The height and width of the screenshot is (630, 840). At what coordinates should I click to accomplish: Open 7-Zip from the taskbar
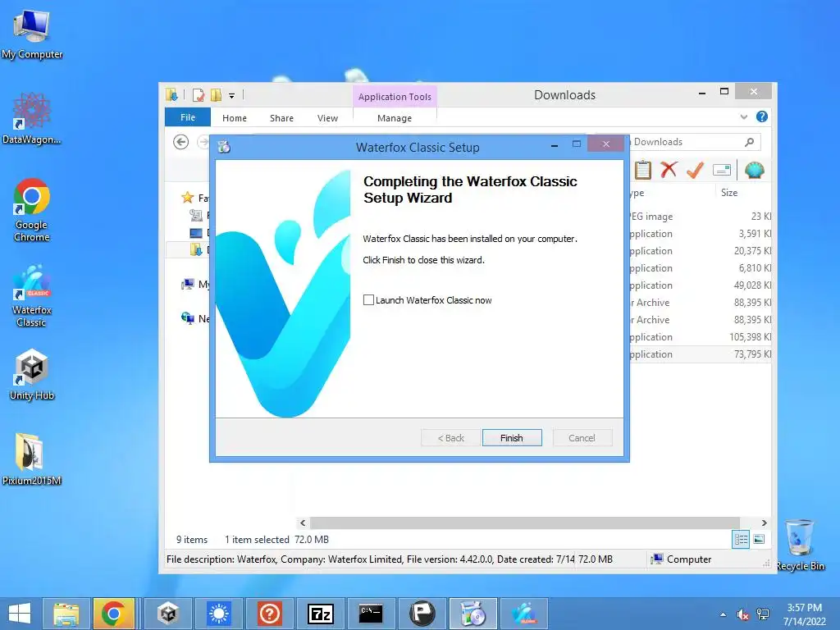pos(321,614)
